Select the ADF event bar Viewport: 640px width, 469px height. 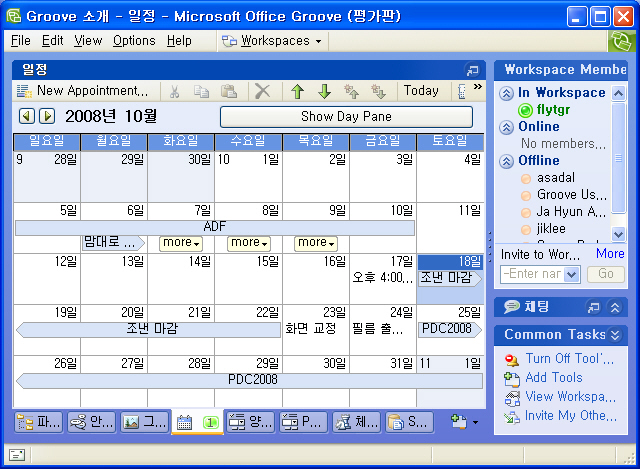(215, 227)
